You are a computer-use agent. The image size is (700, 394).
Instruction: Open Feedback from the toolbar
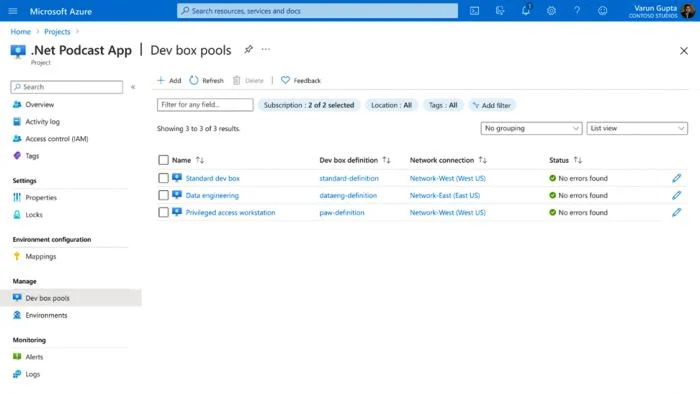coord(301,80)
